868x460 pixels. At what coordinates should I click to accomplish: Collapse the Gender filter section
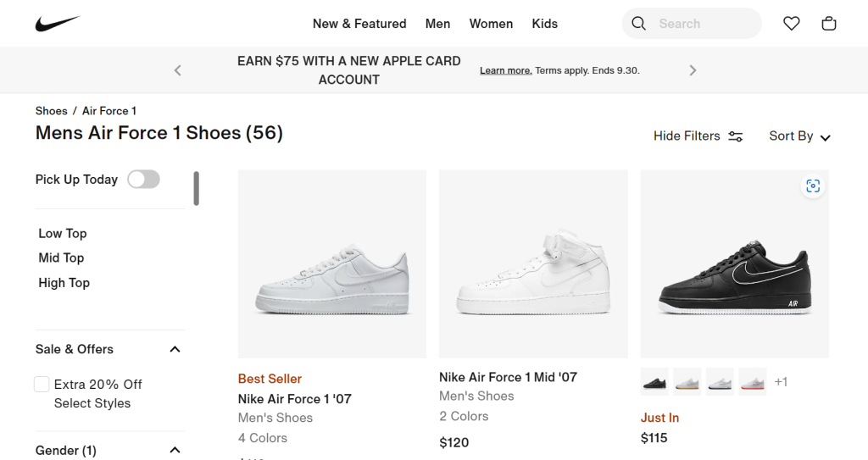(x=175, y=450)
